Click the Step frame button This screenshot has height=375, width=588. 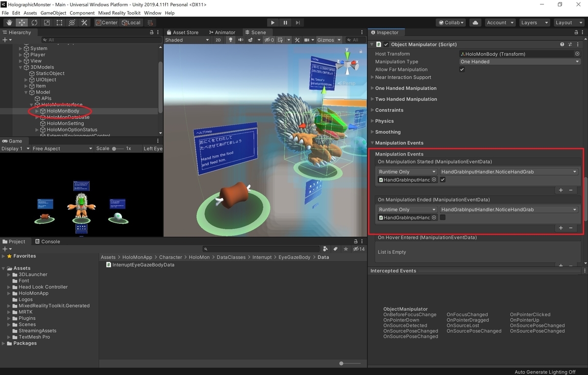tap(297, 23)
